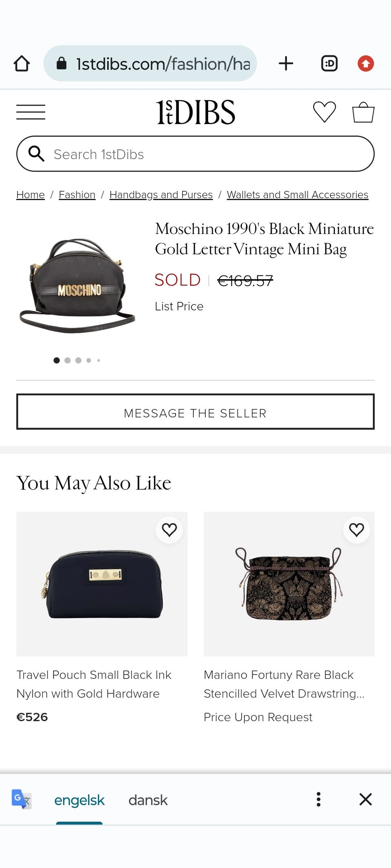Select the engelsk language tab
391x868 pixels.
[x=79, y=800]
